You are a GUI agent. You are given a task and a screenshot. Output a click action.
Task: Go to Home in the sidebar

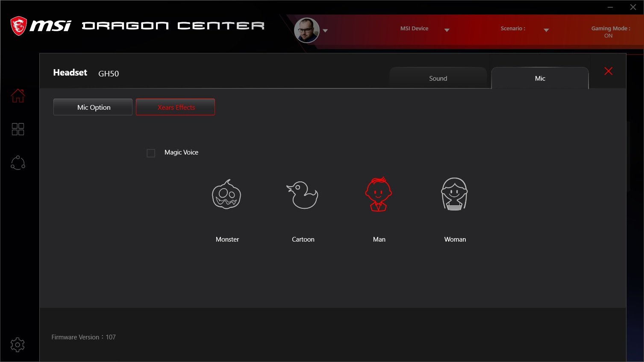tap(18, 96)
